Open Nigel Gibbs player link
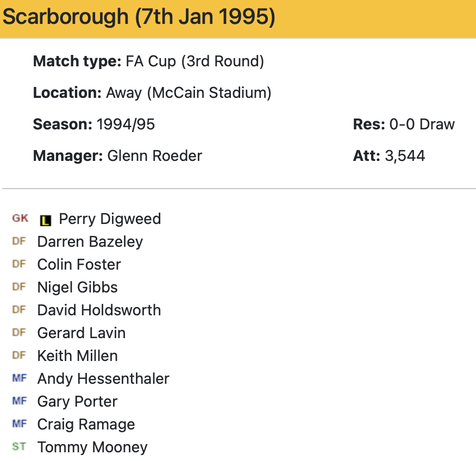The width and height of the screenshot is (476, 461). pos(77,288)
